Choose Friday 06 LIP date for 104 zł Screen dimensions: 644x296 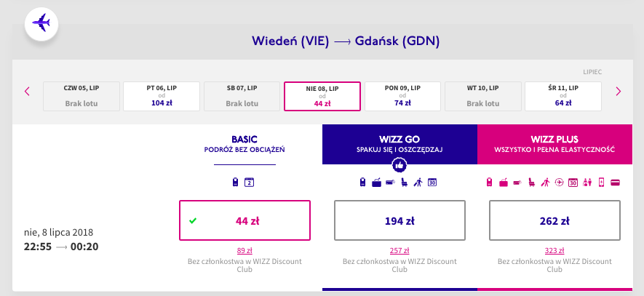click(162, 95)
